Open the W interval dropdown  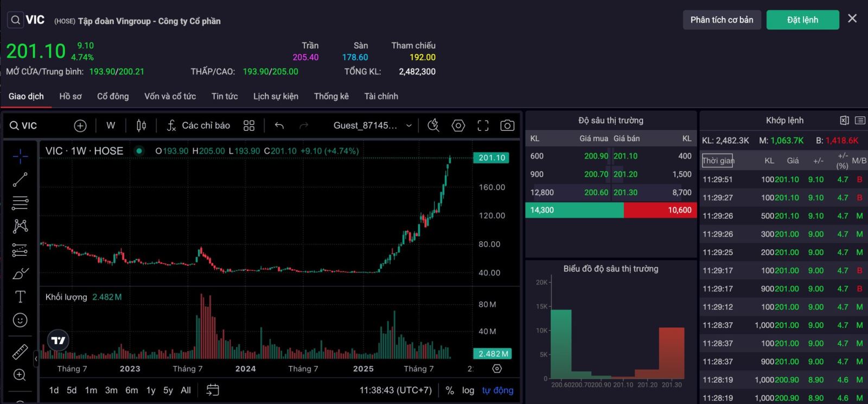point(111,125)
